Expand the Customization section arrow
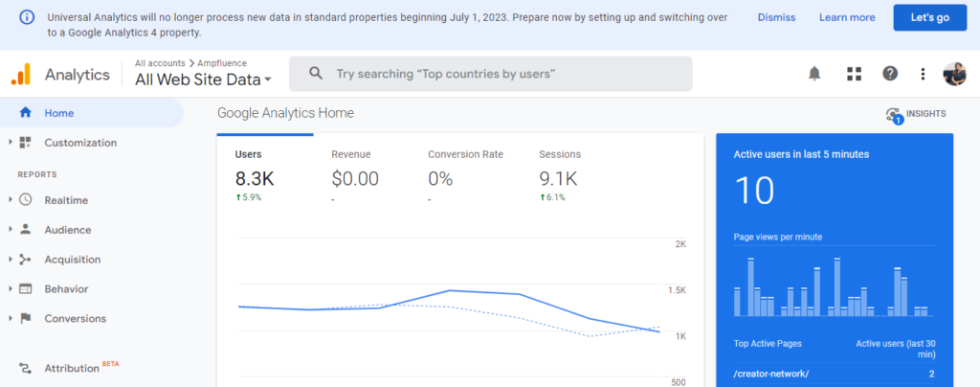The height and width of the screenshot is (387, 980). 11,143
